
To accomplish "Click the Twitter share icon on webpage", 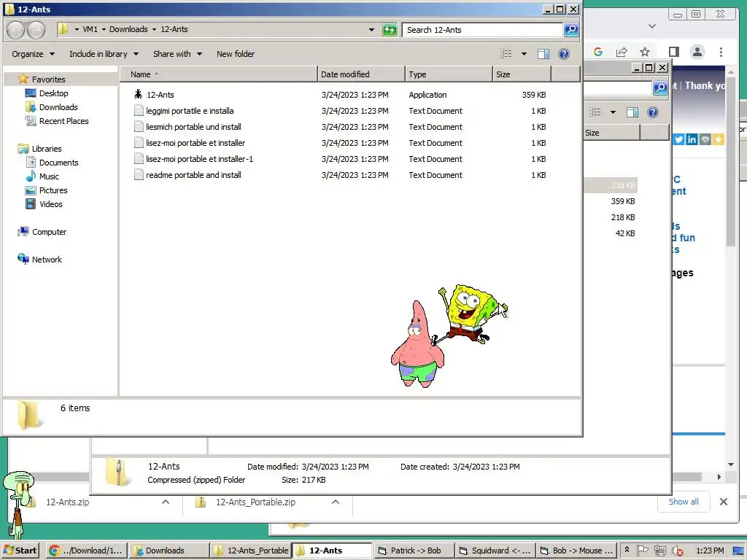I will pyautogui.click(x=679, y=139).
